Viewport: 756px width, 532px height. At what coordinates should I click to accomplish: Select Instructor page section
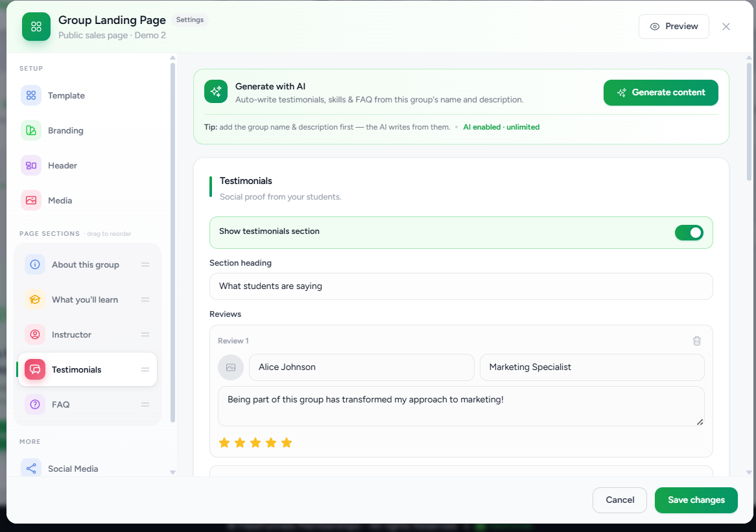[88, 334]
